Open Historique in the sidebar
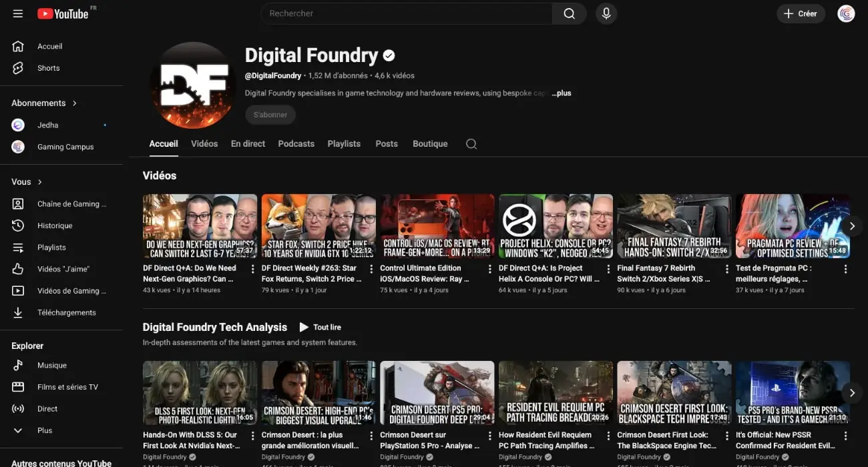Image resolution: width=868 pixels, height=467 pixels. click(x=61, y=225)
